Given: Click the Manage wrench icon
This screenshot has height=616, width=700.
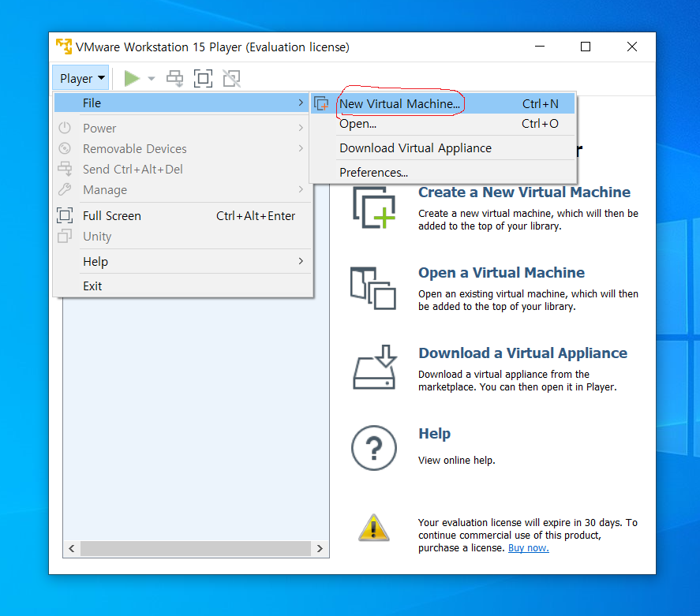Looking at the screenshot, I should (65, 189).
